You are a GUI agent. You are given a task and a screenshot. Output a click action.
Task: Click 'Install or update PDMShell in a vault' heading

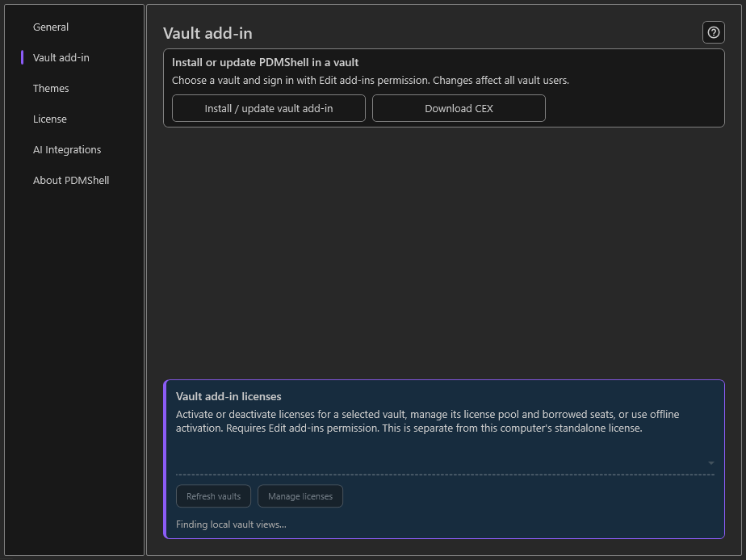point(265,62)
